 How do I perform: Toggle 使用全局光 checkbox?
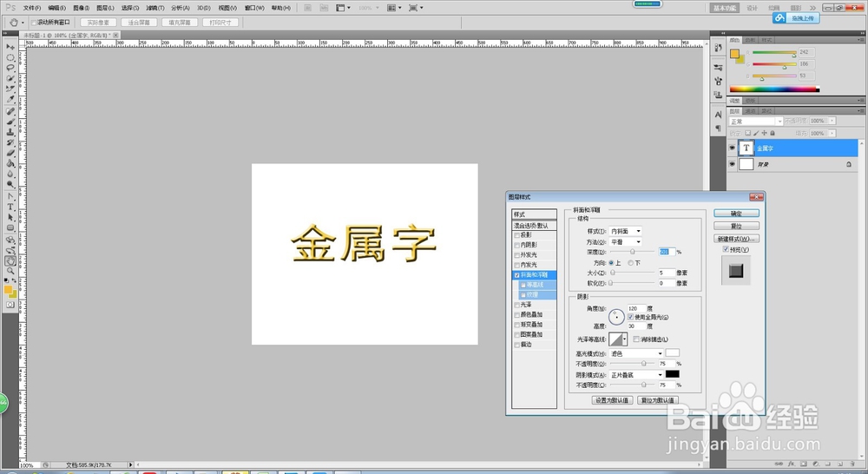[630, 317]
